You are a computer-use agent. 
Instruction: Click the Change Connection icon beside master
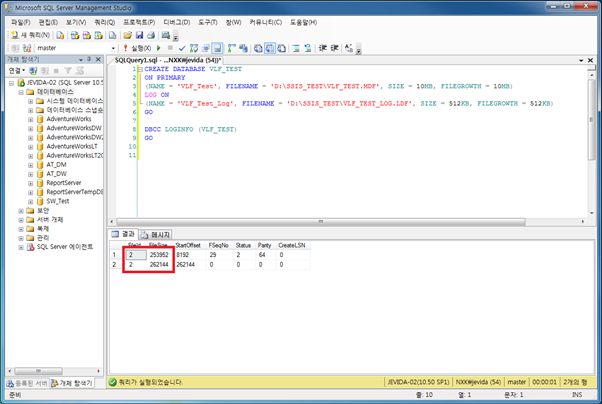click(26, 48)
